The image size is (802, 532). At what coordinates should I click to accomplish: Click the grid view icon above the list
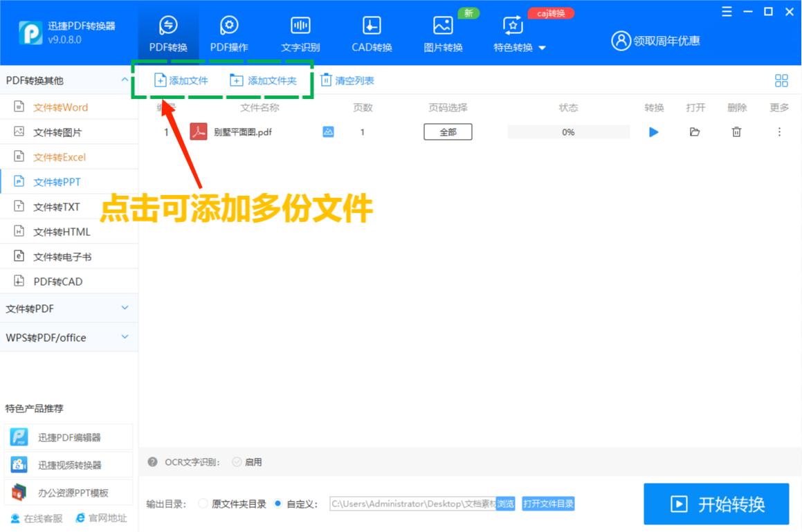[781, 80]
